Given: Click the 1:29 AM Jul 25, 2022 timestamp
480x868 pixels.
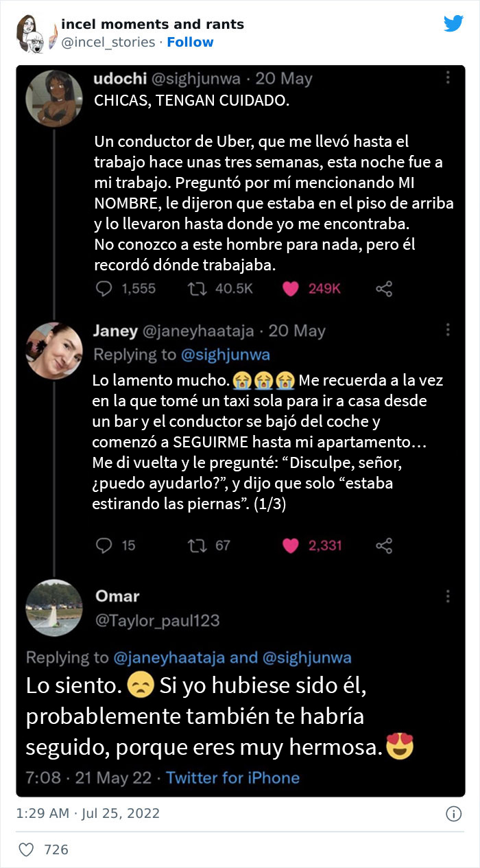Looking at the screenshot, I should [88, 813].
